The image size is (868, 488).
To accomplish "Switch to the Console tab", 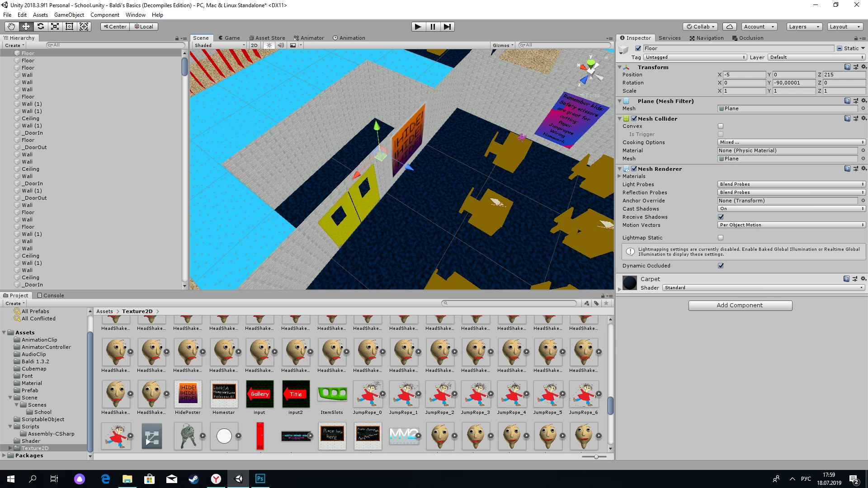I will [51, 296].
